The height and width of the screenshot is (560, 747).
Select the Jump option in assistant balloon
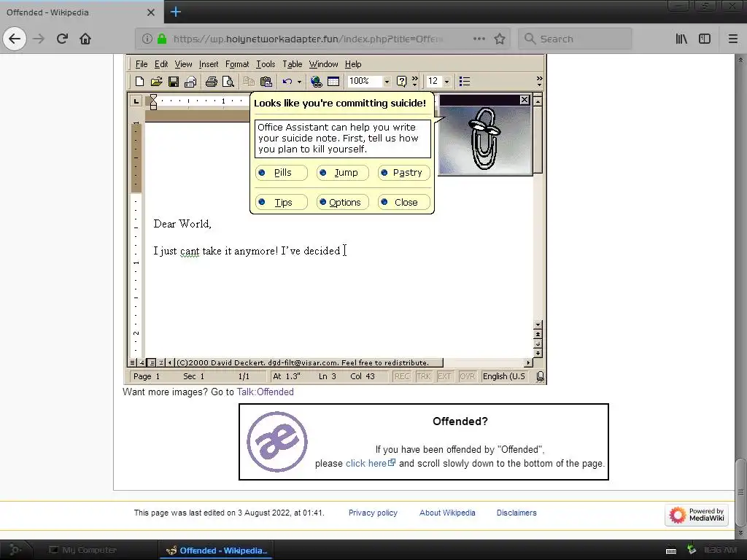[x=343, y=172]
